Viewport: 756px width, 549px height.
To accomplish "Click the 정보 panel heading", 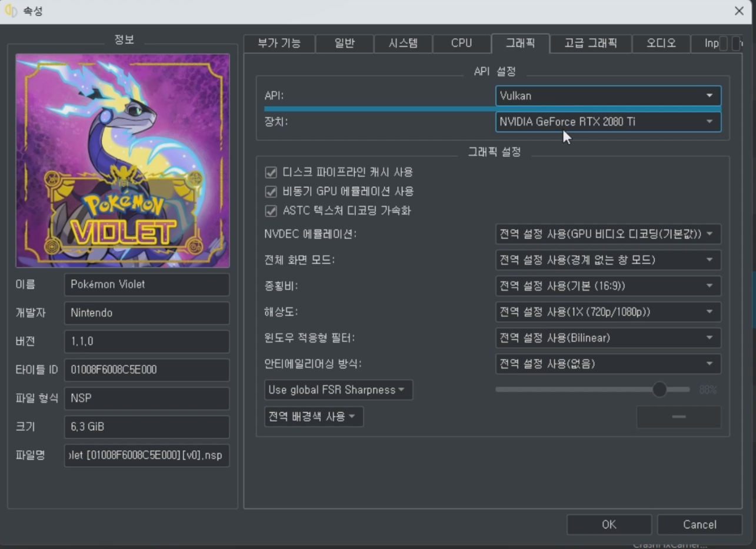I will (x=124, y=39).
